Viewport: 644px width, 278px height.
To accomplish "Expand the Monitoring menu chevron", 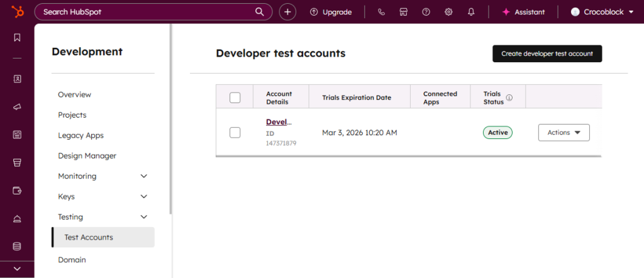I will pyautogui.click(x=144, y=176).
